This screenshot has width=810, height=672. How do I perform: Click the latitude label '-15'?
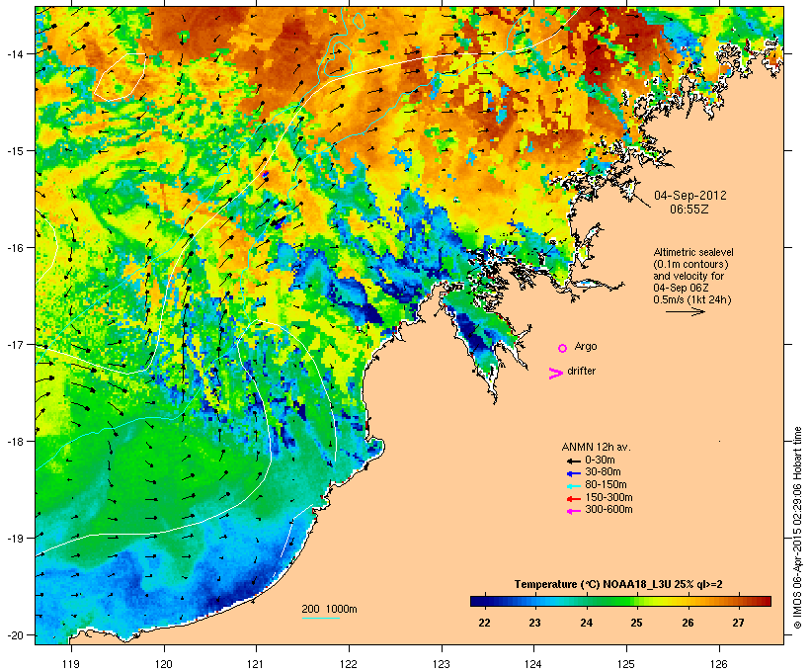(14, 151)
